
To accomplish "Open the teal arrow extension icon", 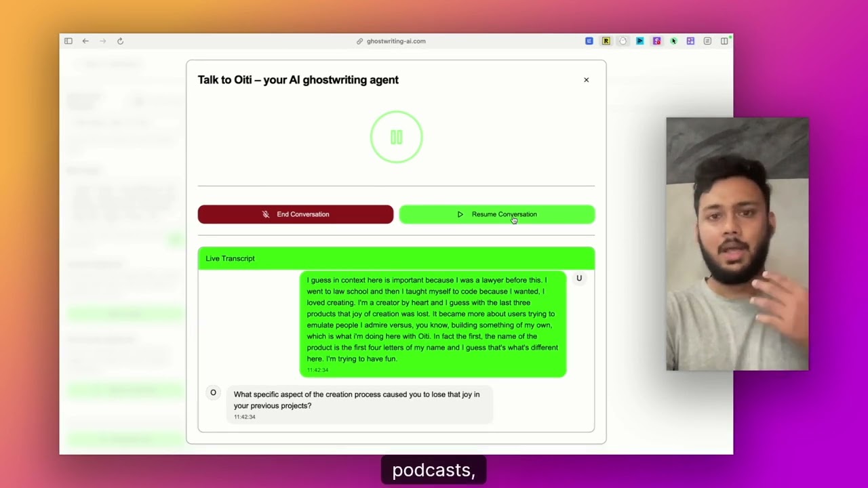I will tap(640, 41).
